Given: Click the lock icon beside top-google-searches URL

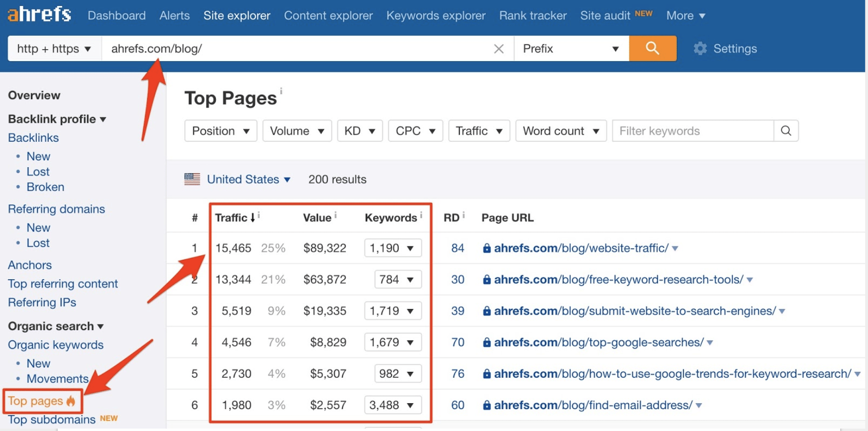Looking at the screenshot, I should pos(487,342).
